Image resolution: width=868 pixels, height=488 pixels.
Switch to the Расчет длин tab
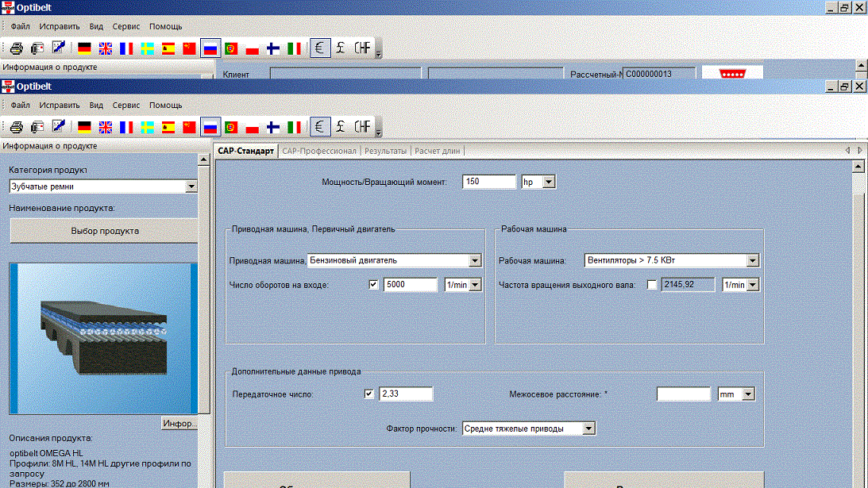pyautogui.click(x=438, y=151)
